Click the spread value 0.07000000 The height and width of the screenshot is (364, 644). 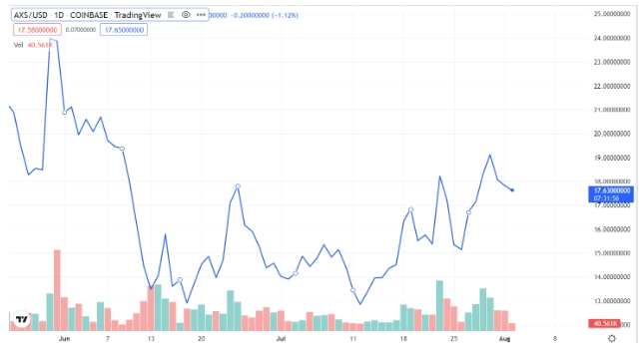point(81,30)
